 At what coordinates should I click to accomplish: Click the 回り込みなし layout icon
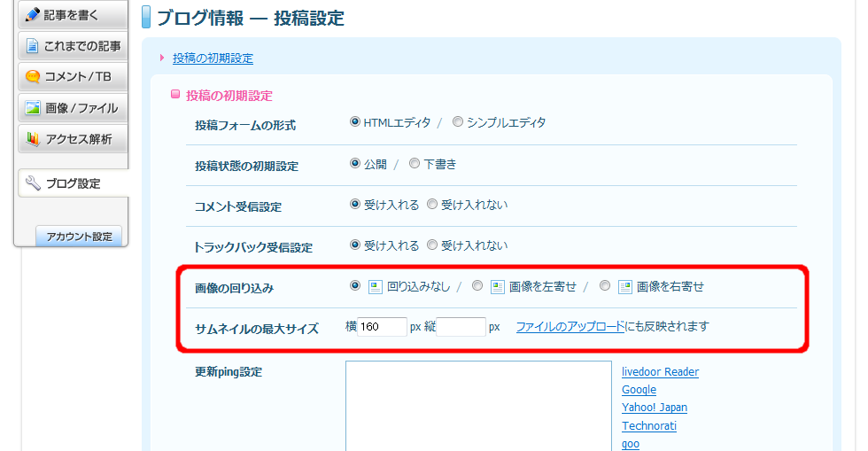376,286
